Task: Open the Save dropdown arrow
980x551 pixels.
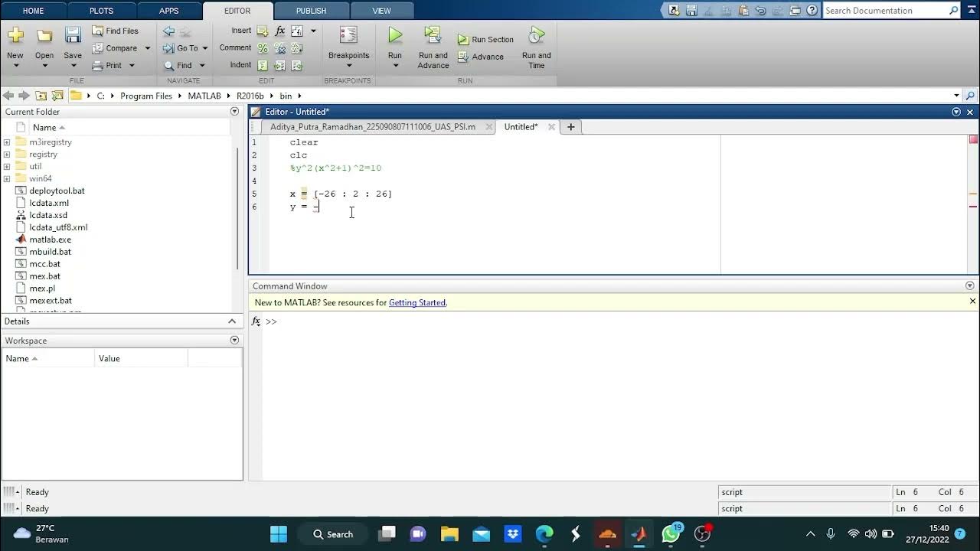Action: (x=73, y=66)
